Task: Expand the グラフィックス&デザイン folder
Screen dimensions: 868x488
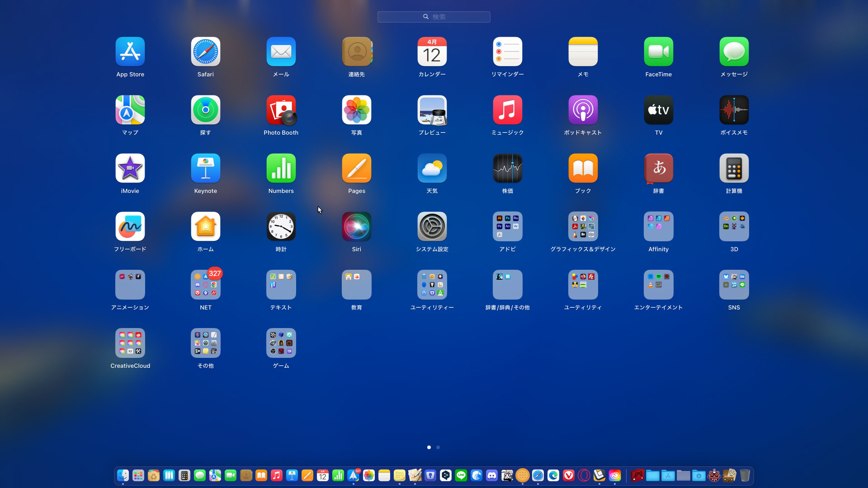Action: point(583,226)
